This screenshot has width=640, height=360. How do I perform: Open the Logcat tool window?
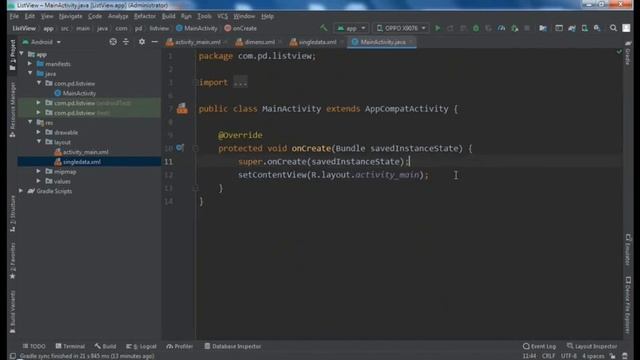pos(141,346)
